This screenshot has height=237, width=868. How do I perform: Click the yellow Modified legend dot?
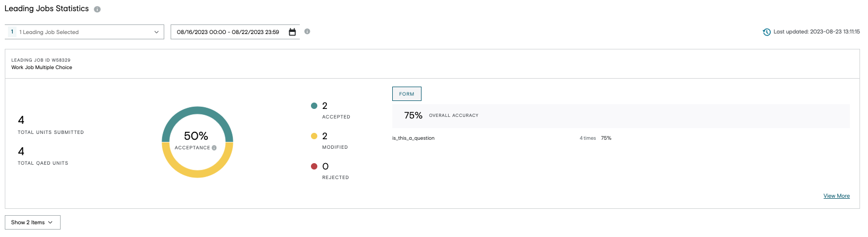(x=314, y=136)
